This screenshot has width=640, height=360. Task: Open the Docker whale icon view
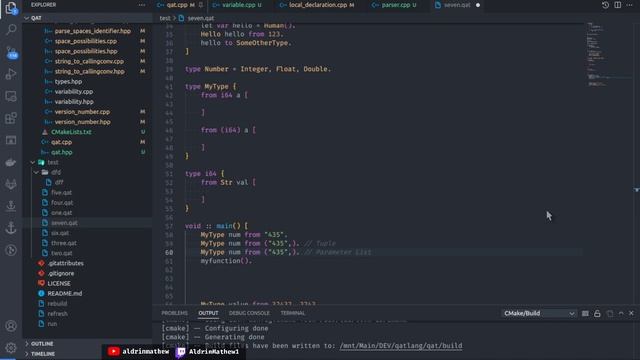pyautogui.click(x=11, y=162)
